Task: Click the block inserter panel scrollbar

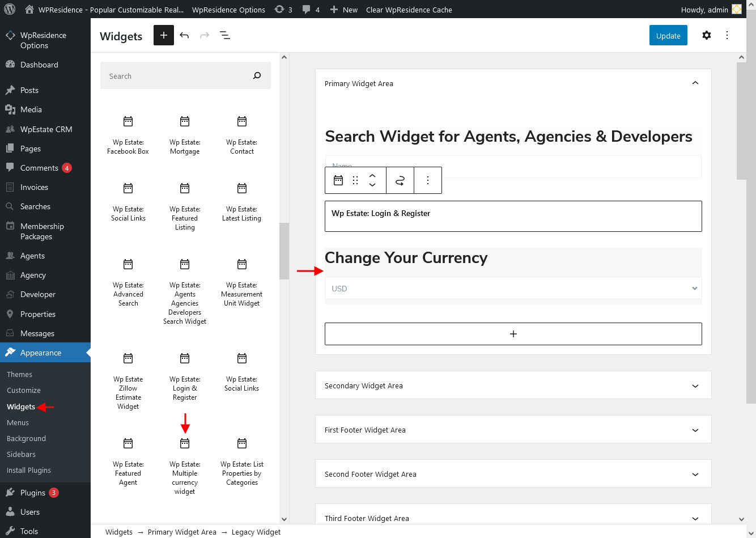Action: [284, 251]
